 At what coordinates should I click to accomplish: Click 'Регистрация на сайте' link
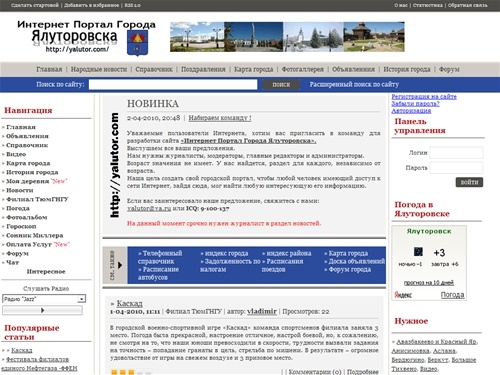pyautogui.click(x=424, y=97)
